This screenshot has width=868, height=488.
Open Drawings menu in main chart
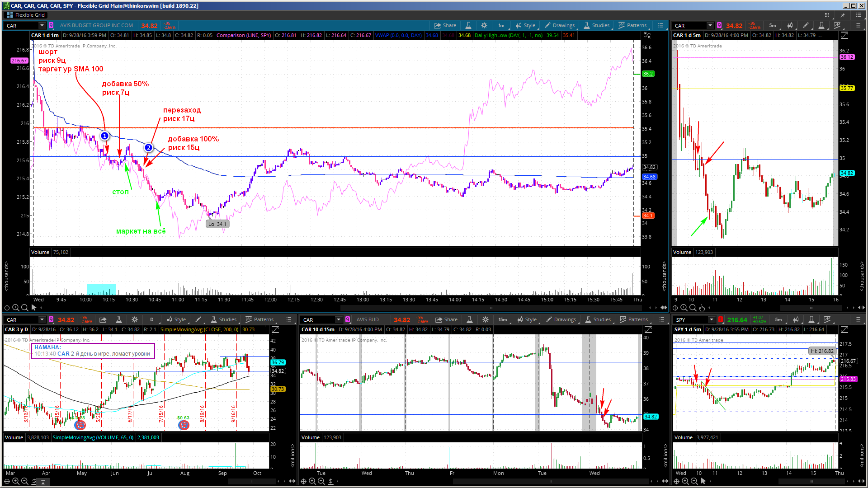pyautogui.click(x=560, y=26)
